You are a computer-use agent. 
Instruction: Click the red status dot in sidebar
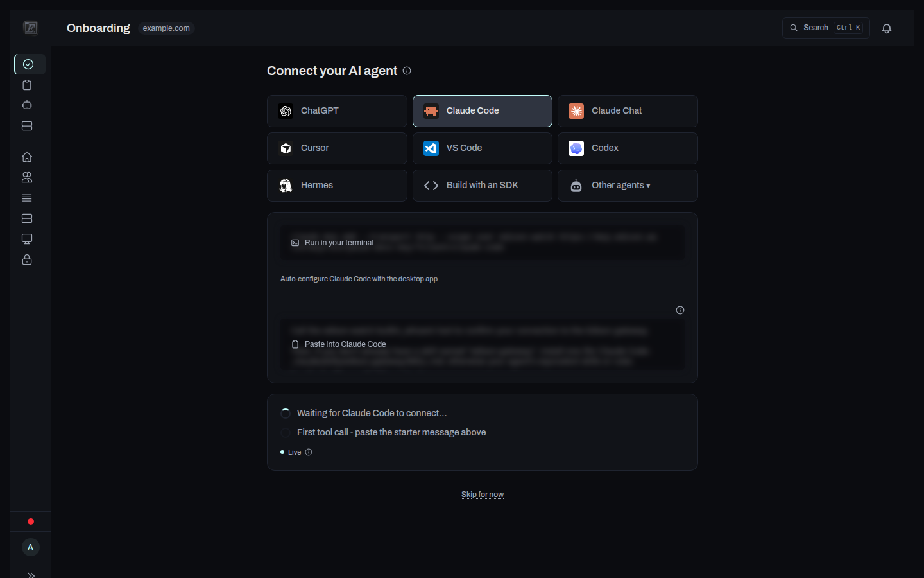pyautogui.click(x=30, y=521)
